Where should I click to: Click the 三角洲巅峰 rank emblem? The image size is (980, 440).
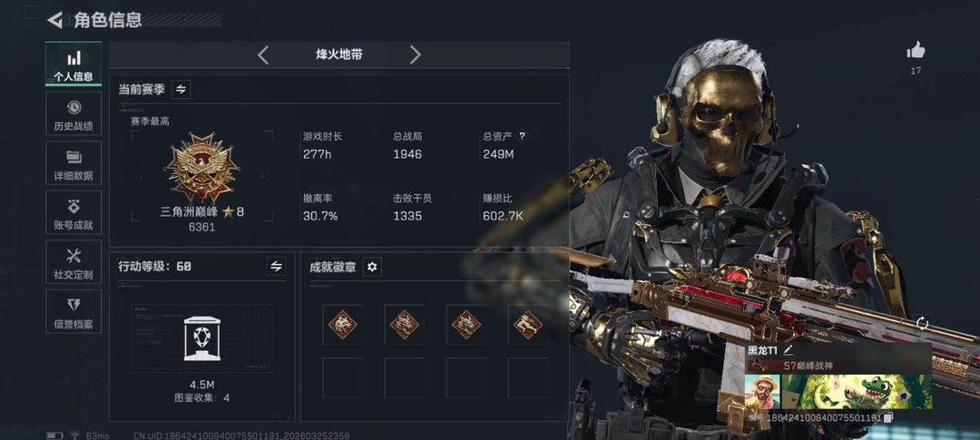point(201,166)
